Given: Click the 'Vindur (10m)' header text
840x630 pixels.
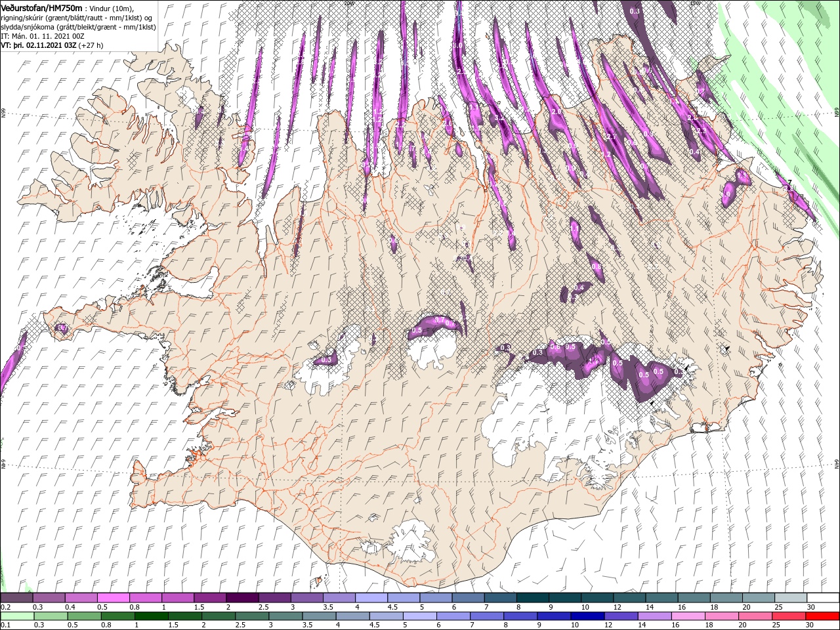Looking at the screenshot, I should coord(112,8).
